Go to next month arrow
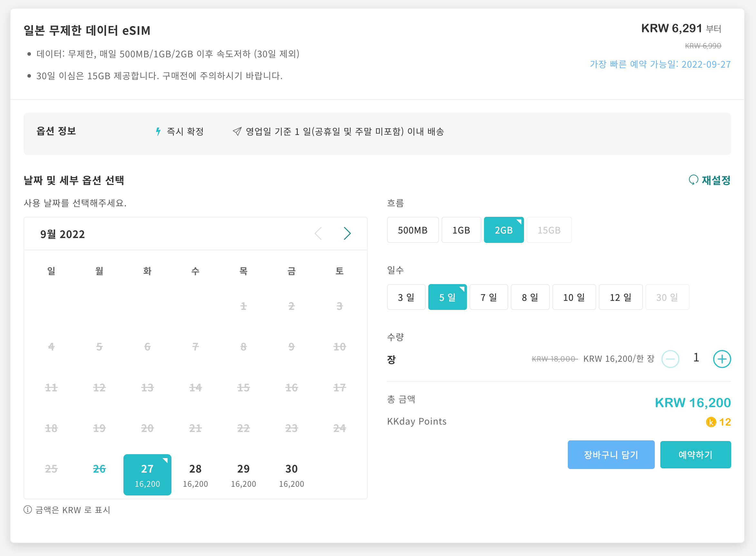Screen dimensions: 756x556 coord(347,233)
